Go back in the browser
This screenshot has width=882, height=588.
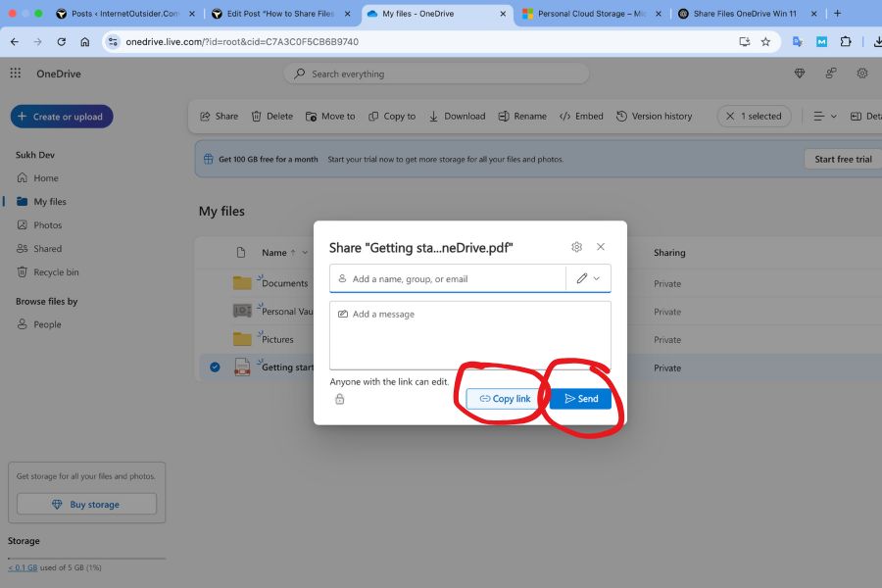(15, 41)
